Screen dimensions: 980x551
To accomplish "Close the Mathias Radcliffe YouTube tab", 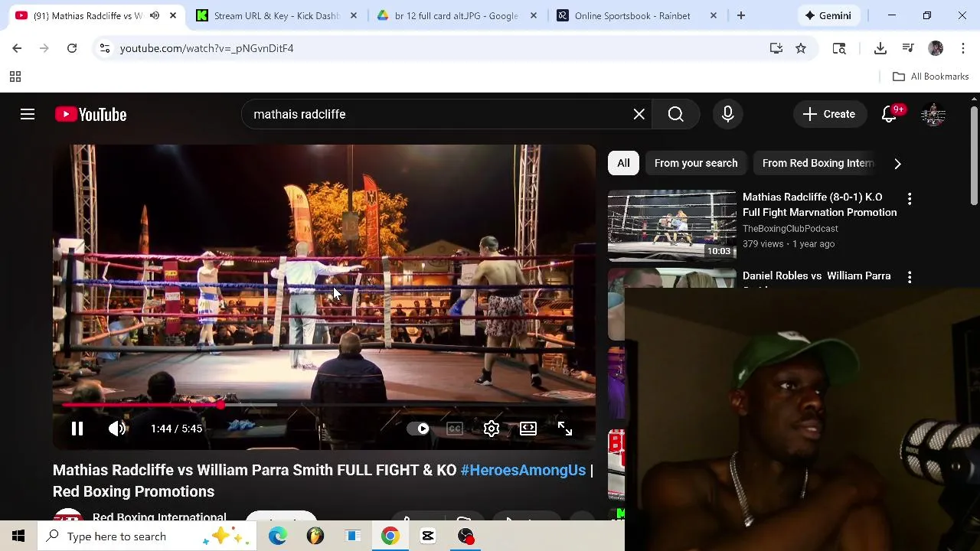I will 173,15.
